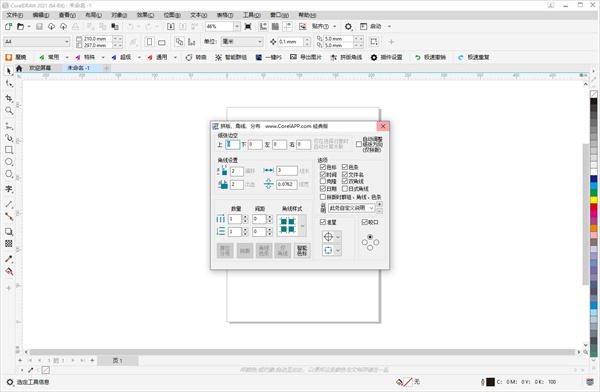
Task: Select the Rectangle tool in the toolbox
Action: 9,150
